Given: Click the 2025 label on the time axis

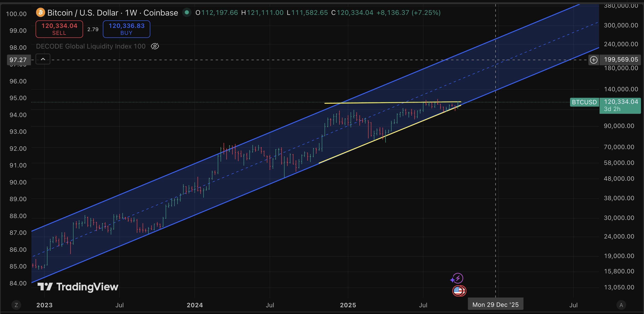Looking at the screenshot, I should (x=348, y=305).
